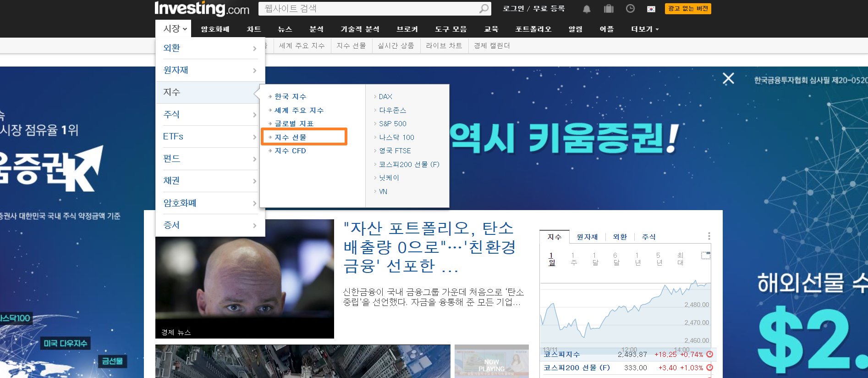Open the DAX index link

click(385, 96)
